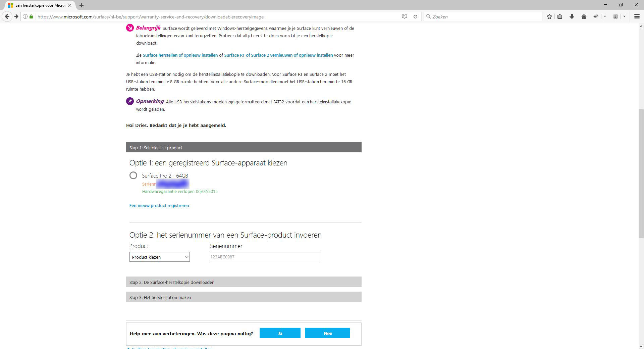Click 'Stap 1: Selecteer je product' header
This screenshot has height=349, width=644.
tap(244, 147)
